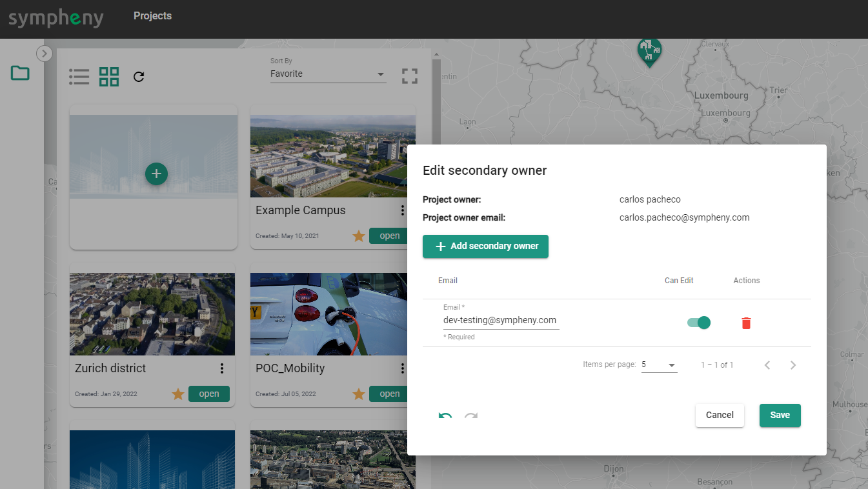The image size is (868, 489).
Task: Open the Items per page dropdown
Action: tap(659, 365)
